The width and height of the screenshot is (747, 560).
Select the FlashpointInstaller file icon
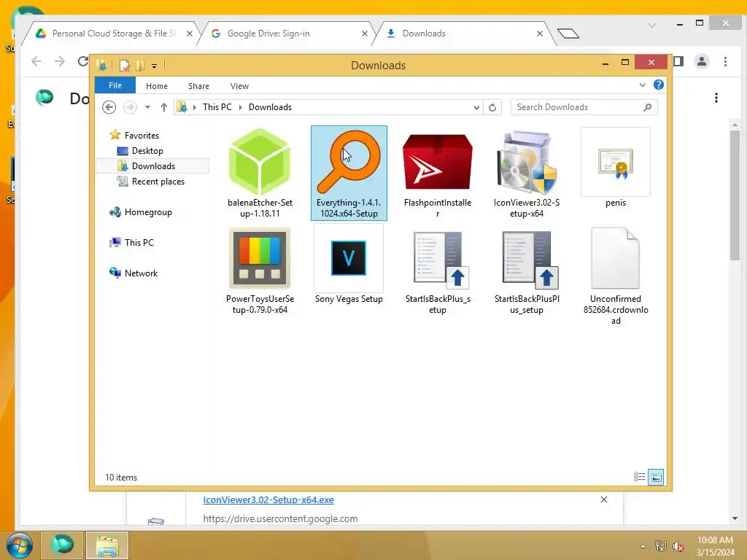tap(438, 162)
